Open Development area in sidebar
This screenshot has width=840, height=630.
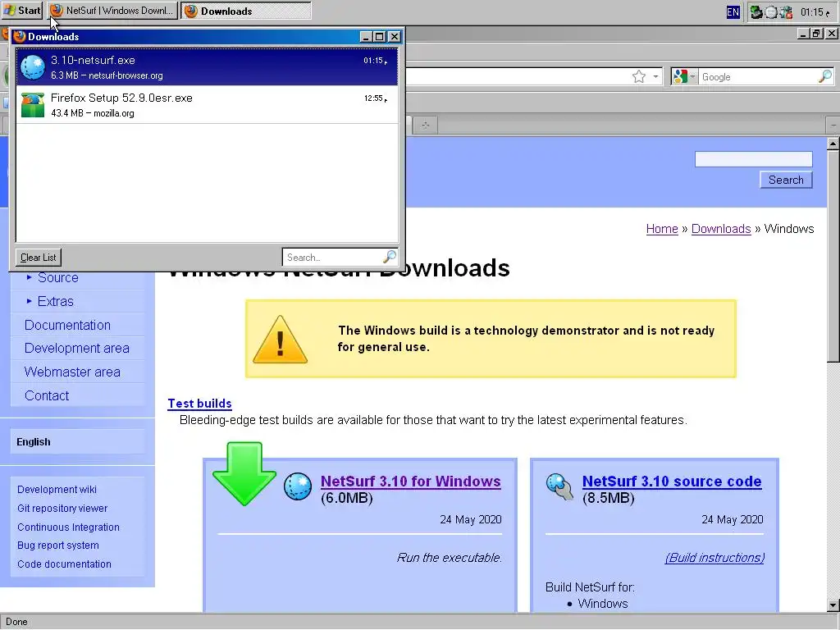click(76, 348)
